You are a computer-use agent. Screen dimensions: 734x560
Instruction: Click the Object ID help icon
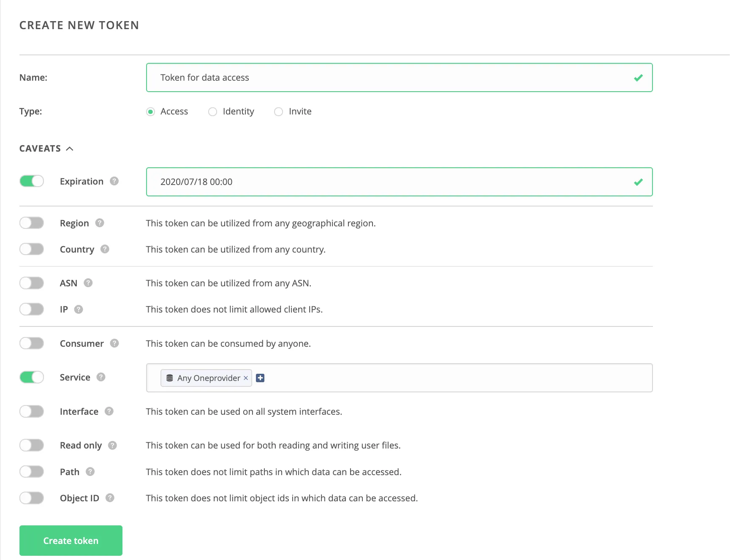(110, 498)
